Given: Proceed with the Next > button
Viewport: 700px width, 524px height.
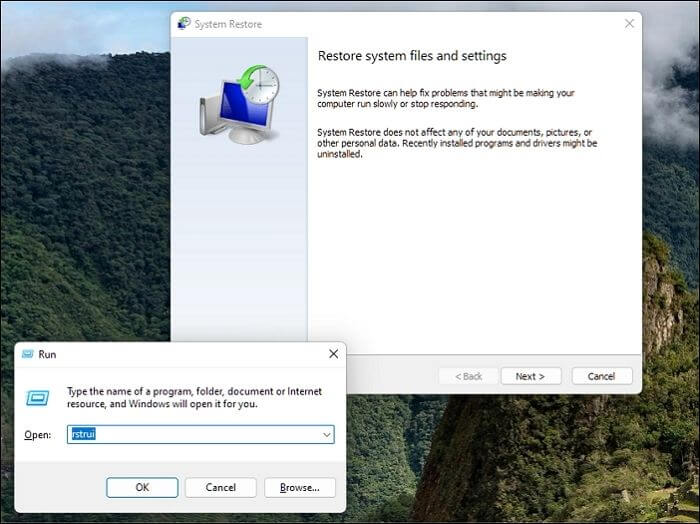Looking at the screenshot, I should click(530, 376).
